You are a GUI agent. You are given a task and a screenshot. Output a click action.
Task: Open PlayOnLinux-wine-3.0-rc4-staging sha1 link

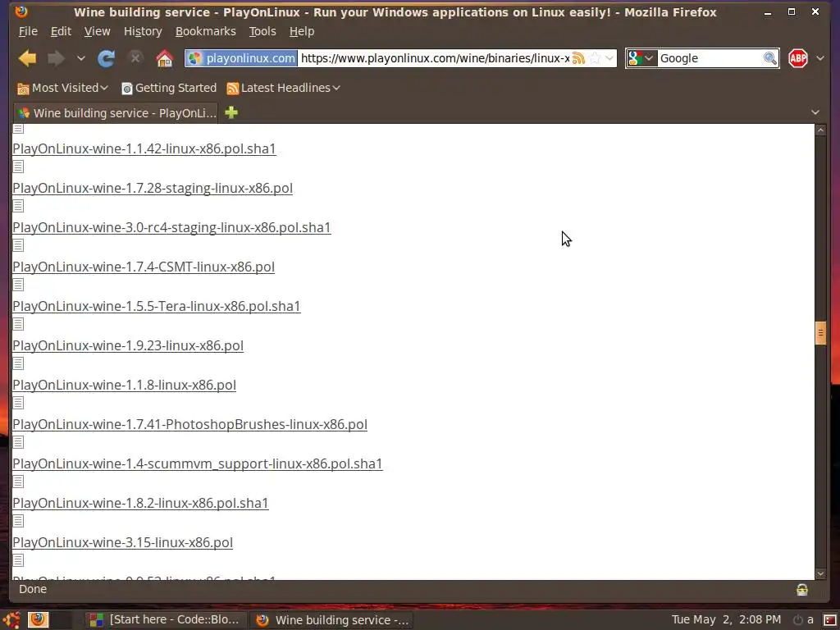(x=171, y=228)
